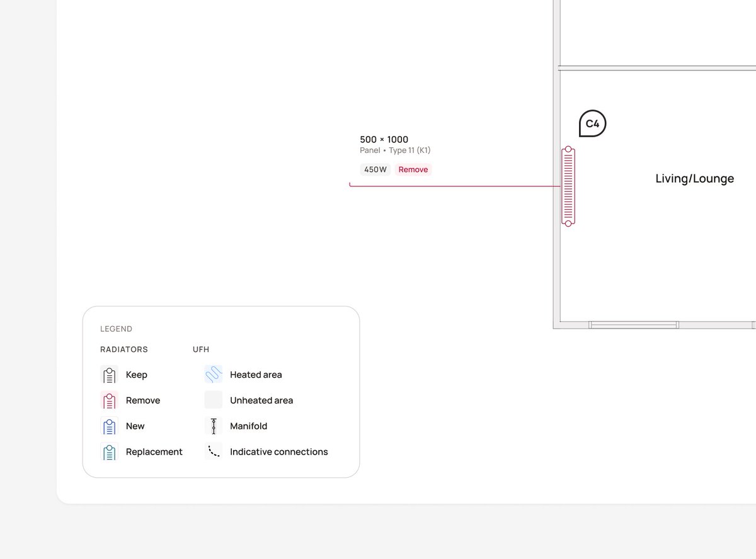This screenshot has height=559, width=756.
Task: Click the Heated area label
Action: [256, 375]
